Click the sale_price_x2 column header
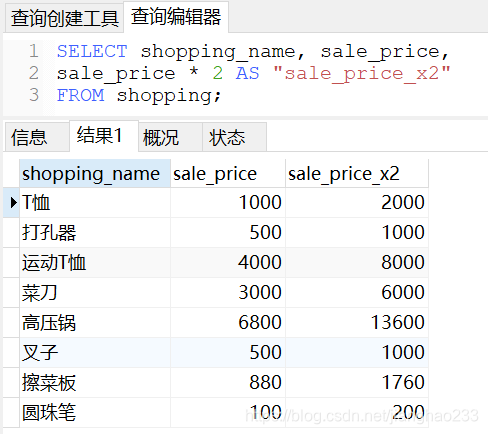This screenshot has height=434, width=488. tap(357, 173)
